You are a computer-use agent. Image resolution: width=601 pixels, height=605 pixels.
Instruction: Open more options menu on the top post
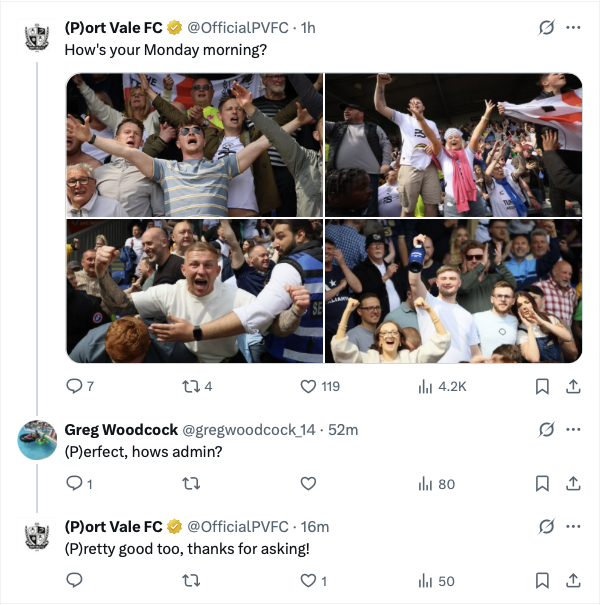(573, 27)
